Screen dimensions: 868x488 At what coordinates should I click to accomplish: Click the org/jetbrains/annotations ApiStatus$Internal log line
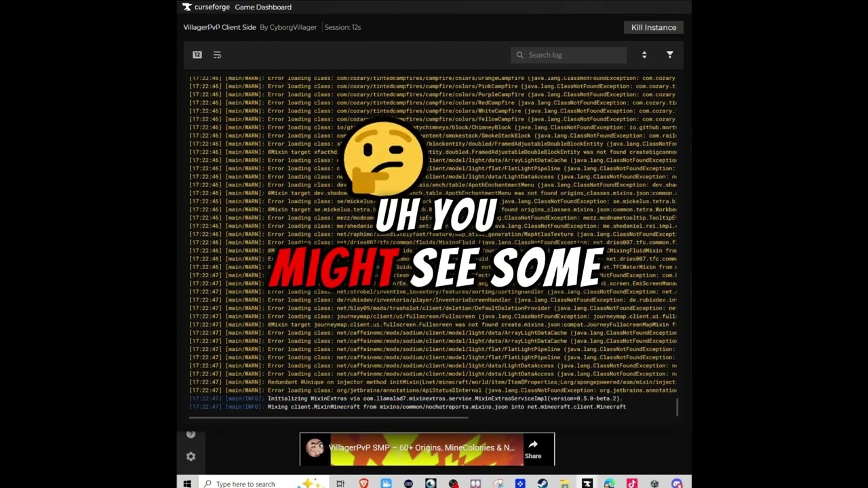click(x=433, y=390)
